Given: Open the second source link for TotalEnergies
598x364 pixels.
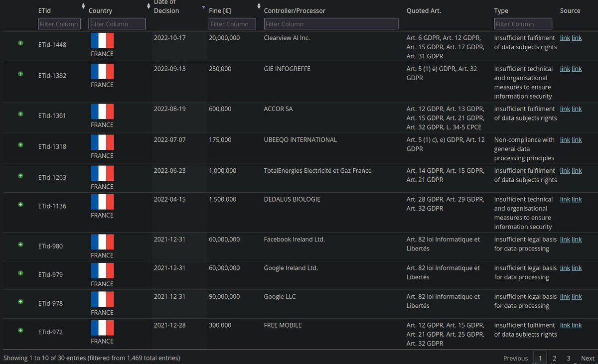Looking at the screenshot, I should click(577, 170).
